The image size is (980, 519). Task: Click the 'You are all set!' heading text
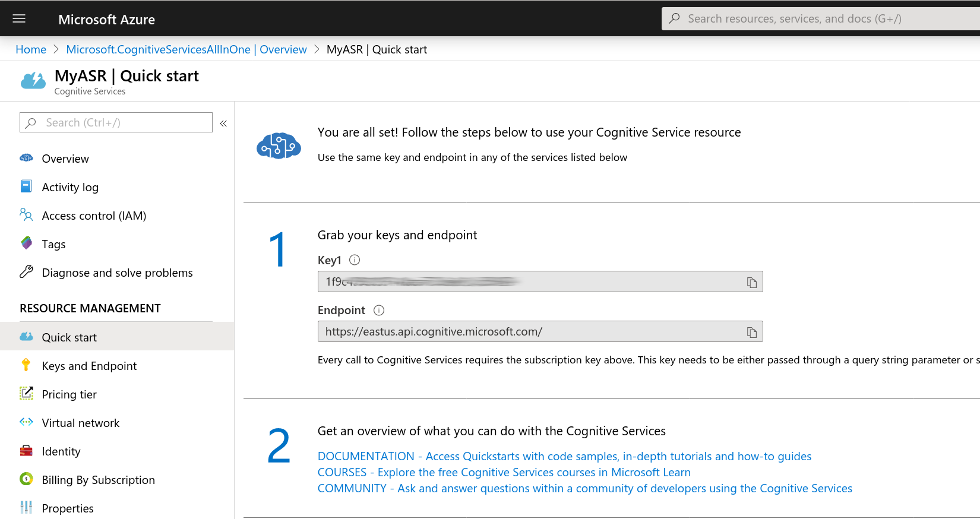[529, 132]
